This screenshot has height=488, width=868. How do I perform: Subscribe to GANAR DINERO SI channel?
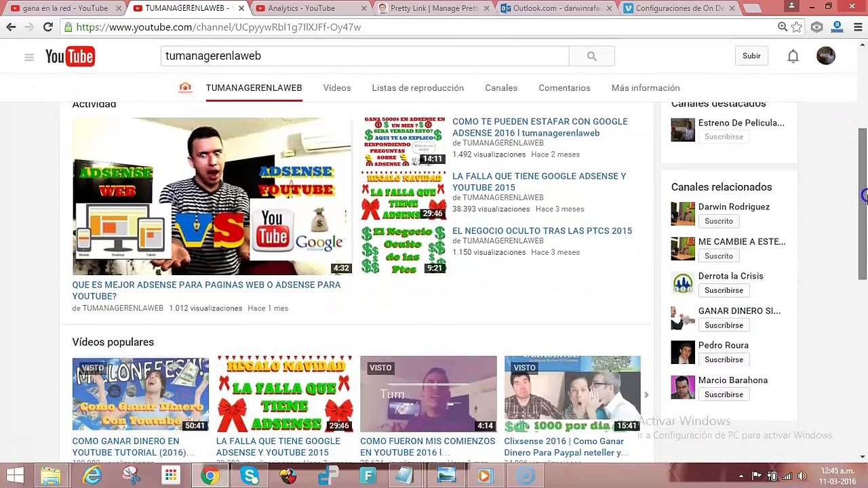coord(724,325)
